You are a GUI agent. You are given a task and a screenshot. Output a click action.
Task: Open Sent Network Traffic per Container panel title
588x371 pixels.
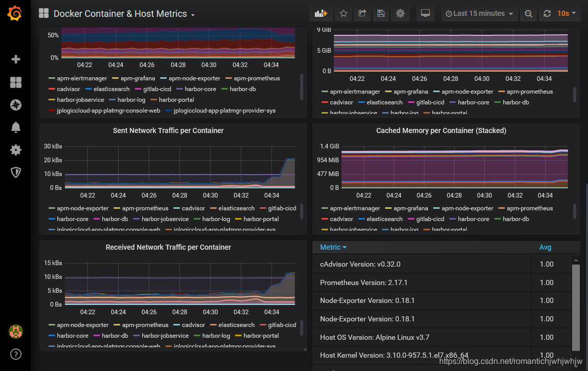[x=168, y=130]
